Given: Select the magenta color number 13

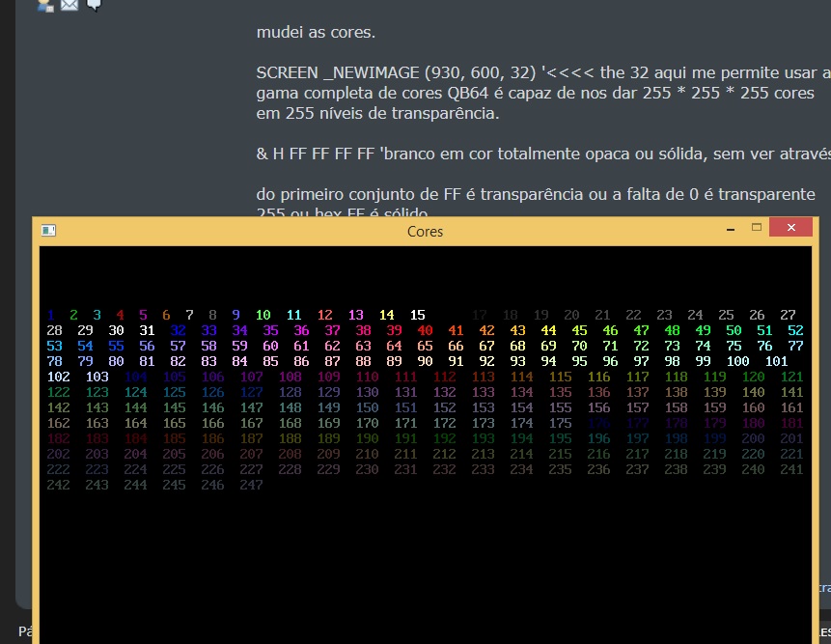Looking at the screenshot, I should click(355, 315).
